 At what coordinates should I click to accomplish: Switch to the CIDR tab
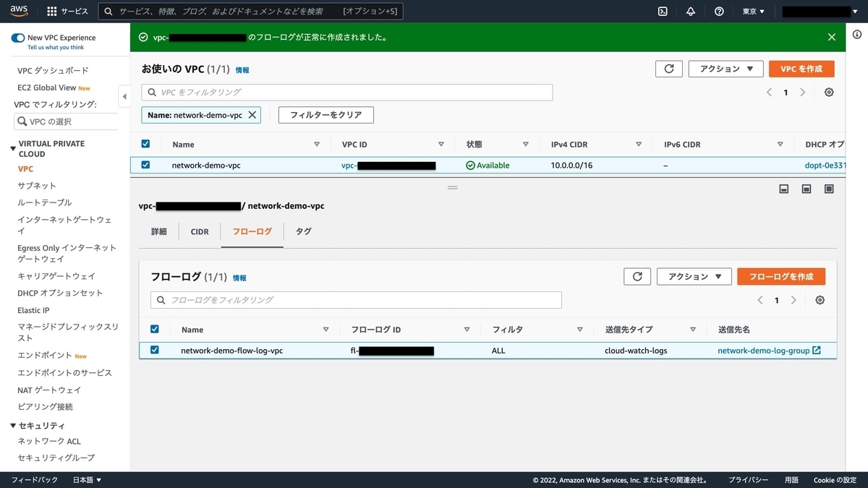coord(200,232)
